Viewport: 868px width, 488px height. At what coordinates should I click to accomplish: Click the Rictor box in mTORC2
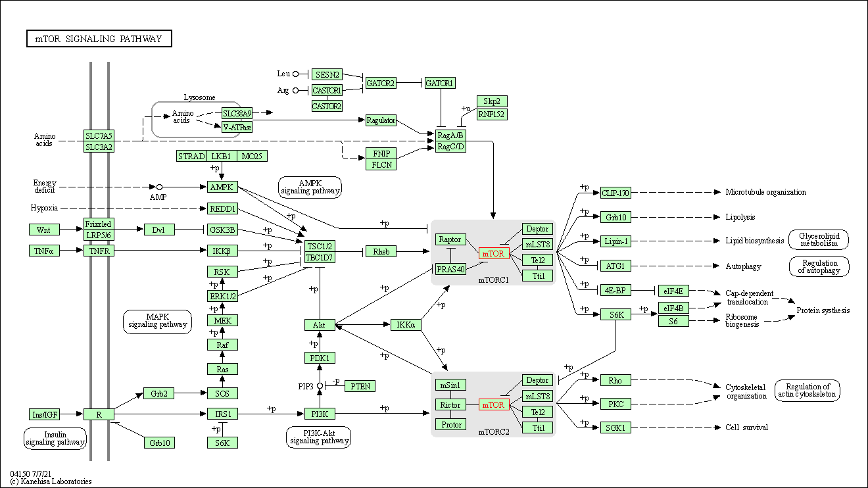[450, 404]
